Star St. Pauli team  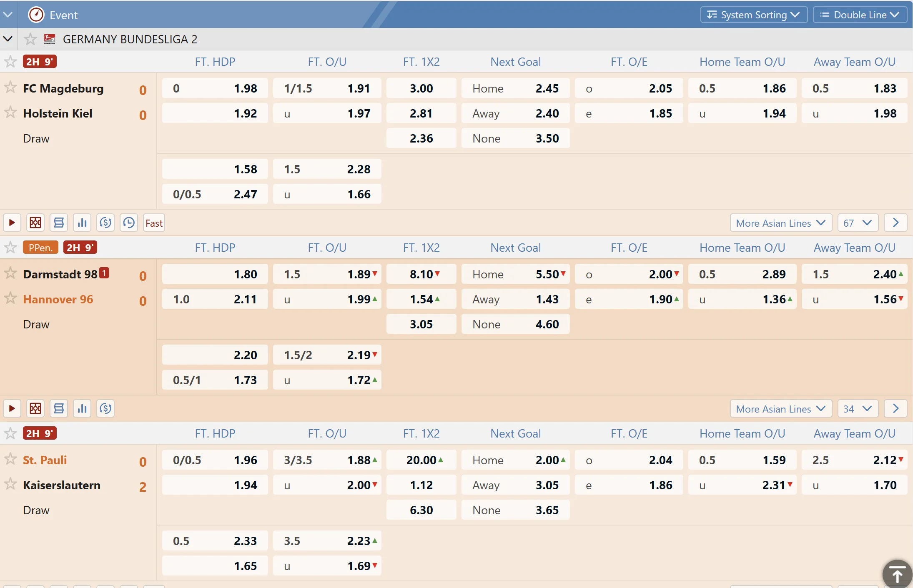point(10,459)
